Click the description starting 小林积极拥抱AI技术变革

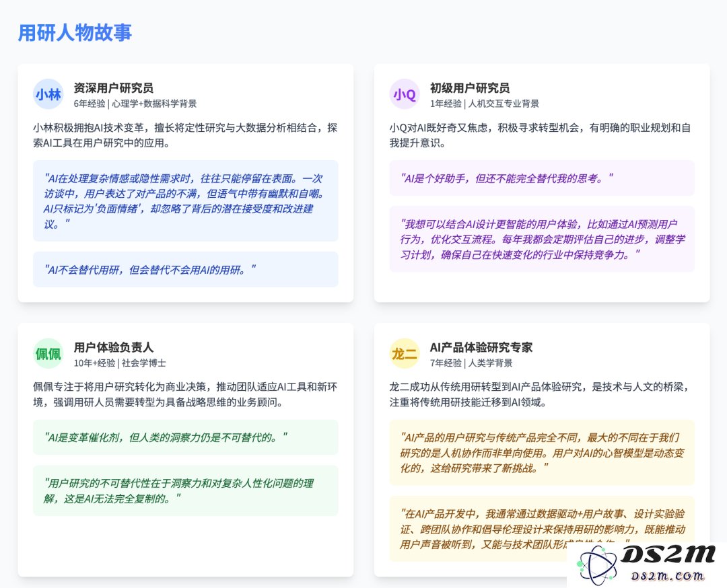pyautogui.click(x=185, y=135)
